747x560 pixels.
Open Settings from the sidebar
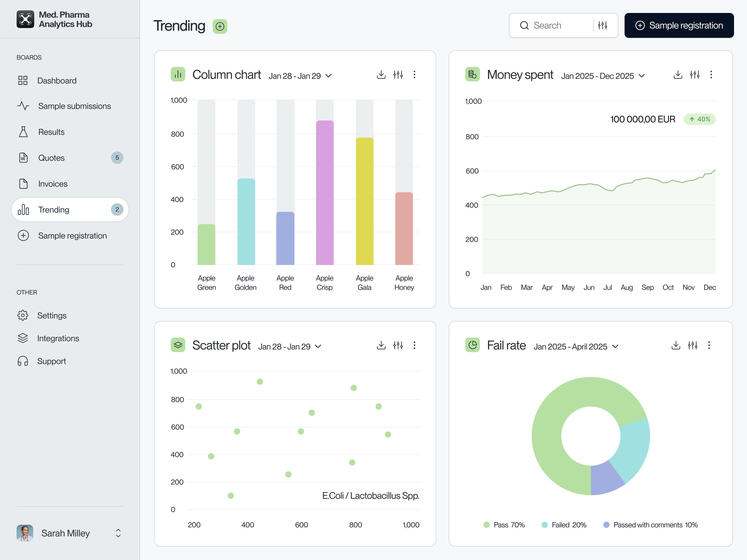coord(52,315)
